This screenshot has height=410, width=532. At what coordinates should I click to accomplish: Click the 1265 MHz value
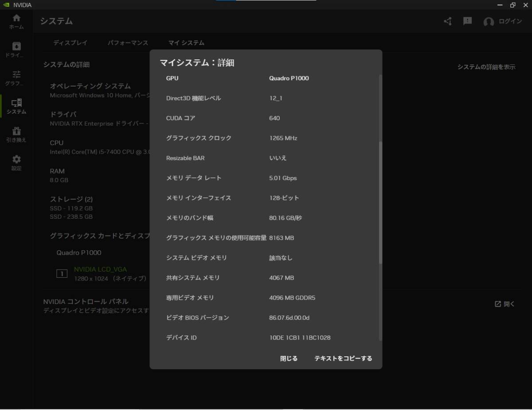(x=283, y=138)
